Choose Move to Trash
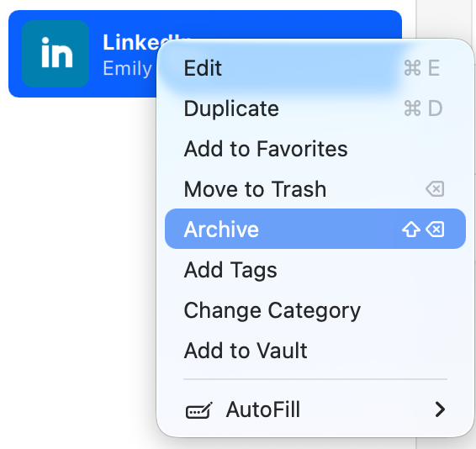Viewport: 476px width, 449px height. (x=315, y=189)
